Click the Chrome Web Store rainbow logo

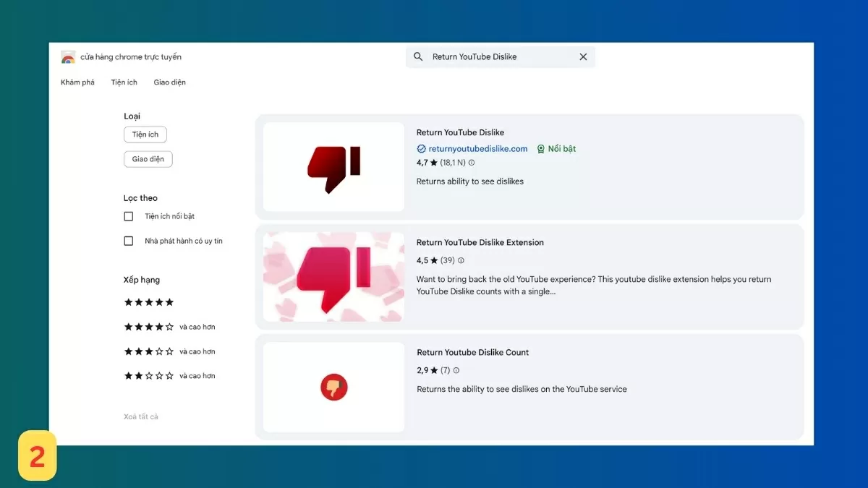pyautogui.click(x=68, y=57)
